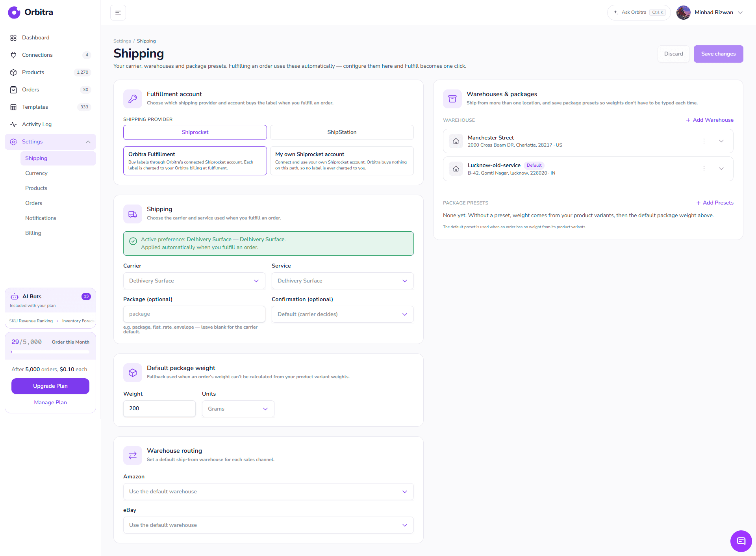Click Save changes button
The height and width of the screenshot is (556, 756).
coord(718,54)
